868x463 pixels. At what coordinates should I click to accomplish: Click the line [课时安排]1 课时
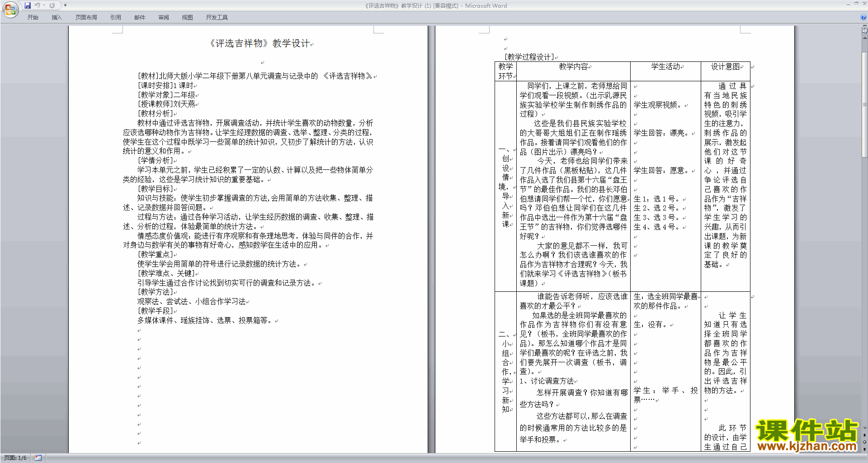click(166, 85)
